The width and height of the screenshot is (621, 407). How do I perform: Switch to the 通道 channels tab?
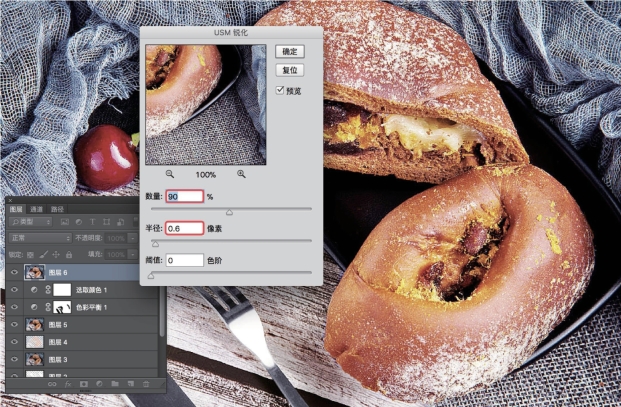[36, 209]
